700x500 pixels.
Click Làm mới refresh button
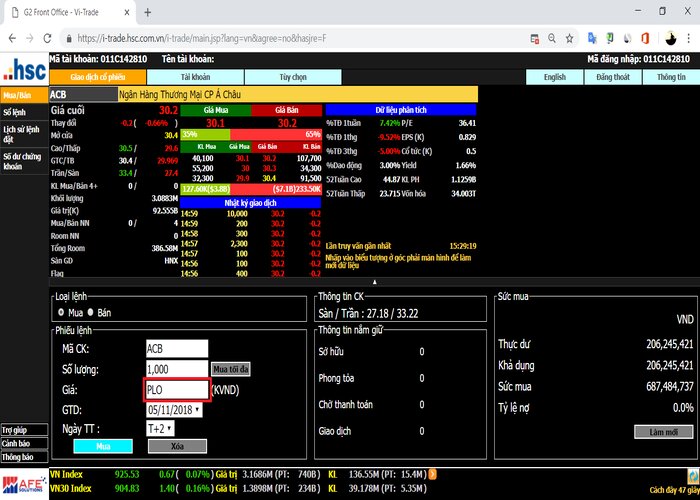click(663, 432)
